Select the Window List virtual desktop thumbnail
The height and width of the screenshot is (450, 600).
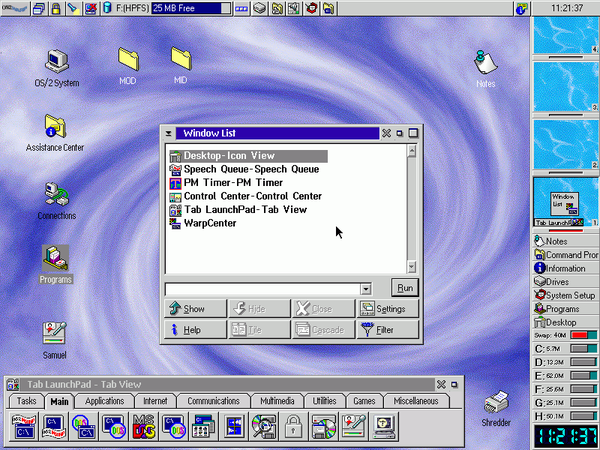(565, 201)
